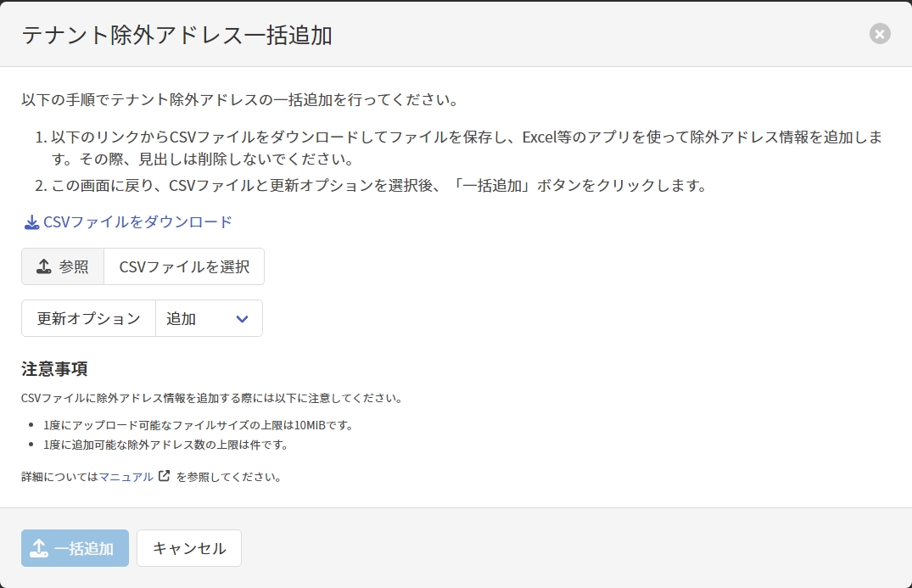The width and height of the screenshot is (912, 588).
Task: Click the external link icon after マニュアル
Action: [165, 476]
